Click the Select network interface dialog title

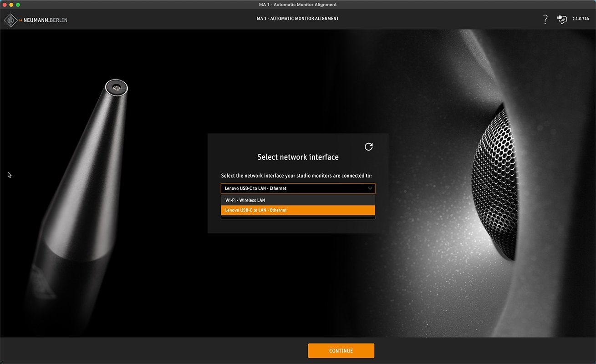point(298,157)
